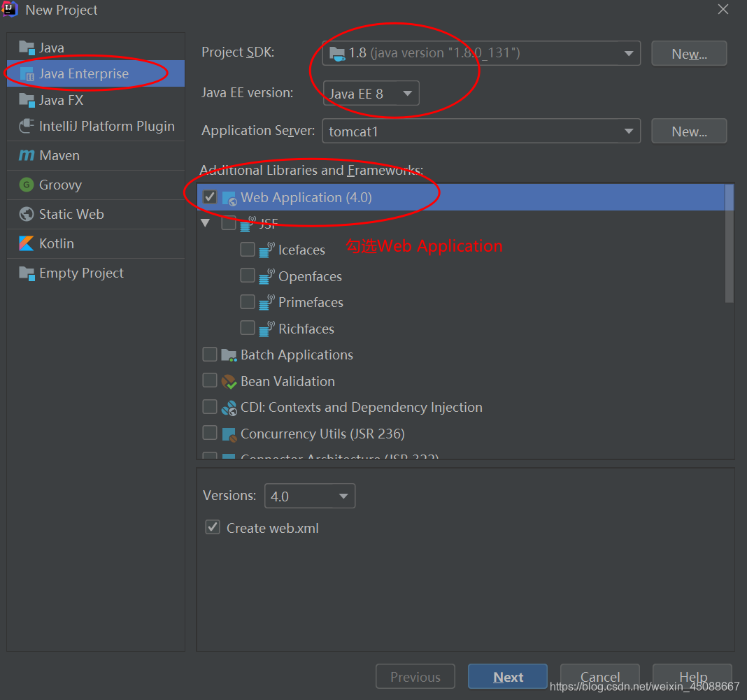The width and height of the screenshot is (747, 700).
Task: Enable the Batch Applications checkbox
Action: pyautogui.click(x=210, y=355)
